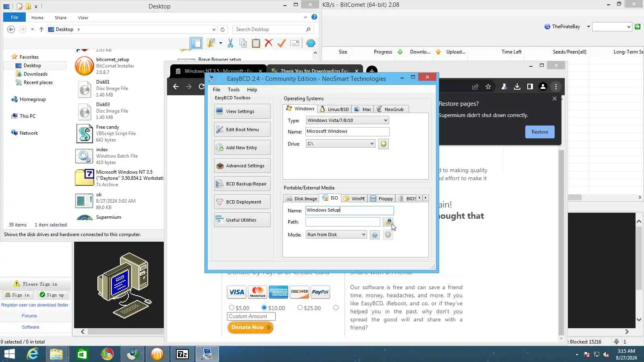Open the EasyBCD Help menu
Screen dimensions: 644x362
[252, 90]
